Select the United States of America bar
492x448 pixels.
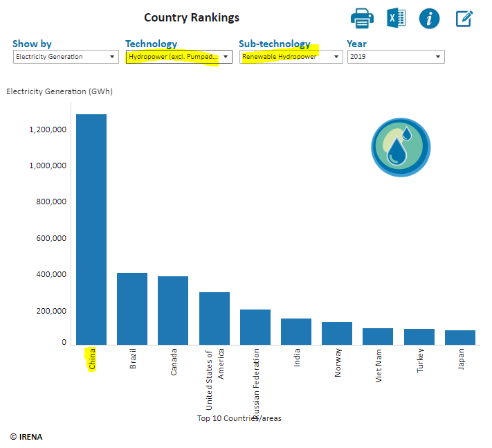(215, 319)
